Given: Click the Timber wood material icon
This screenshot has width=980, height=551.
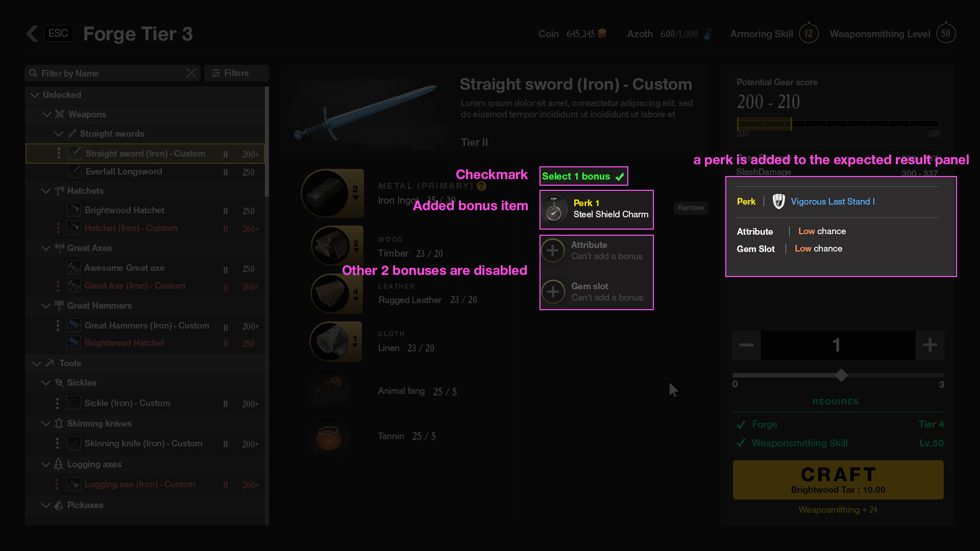Looking at the screenshot, I should [331, 245].
